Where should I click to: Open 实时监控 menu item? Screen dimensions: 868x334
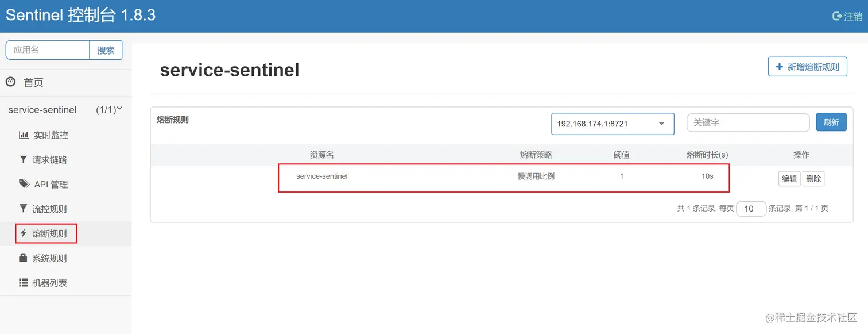51,135
